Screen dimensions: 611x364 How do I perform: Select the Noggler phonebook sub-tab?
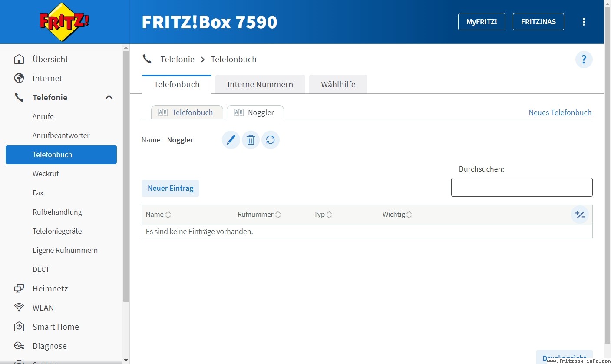click(x=255, y=113)
